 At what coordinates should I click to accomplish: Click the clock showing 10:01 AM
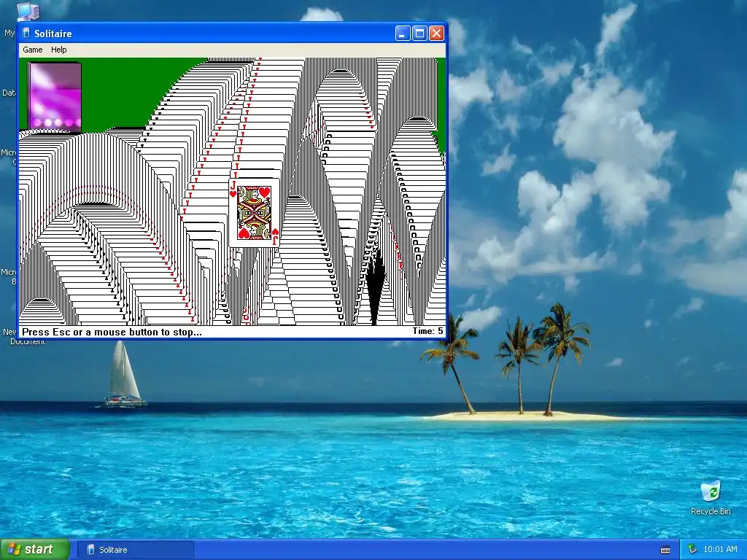point(720,550)
